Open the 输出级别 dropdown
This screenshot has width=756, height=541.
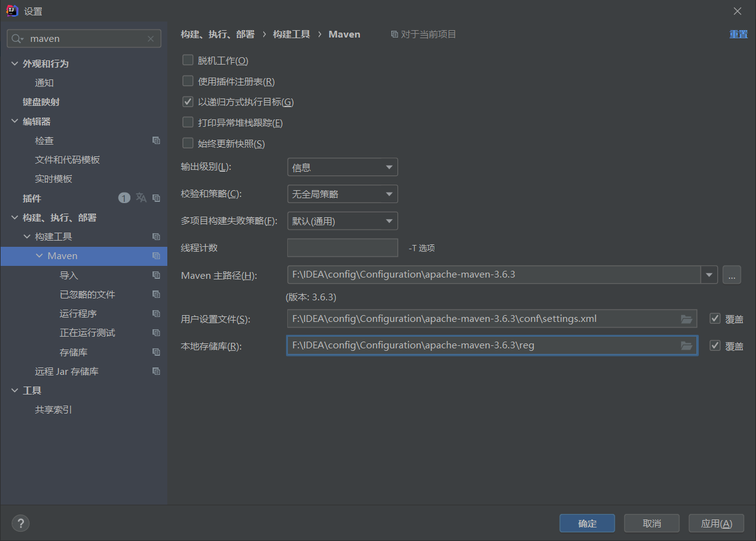[343, 167]
